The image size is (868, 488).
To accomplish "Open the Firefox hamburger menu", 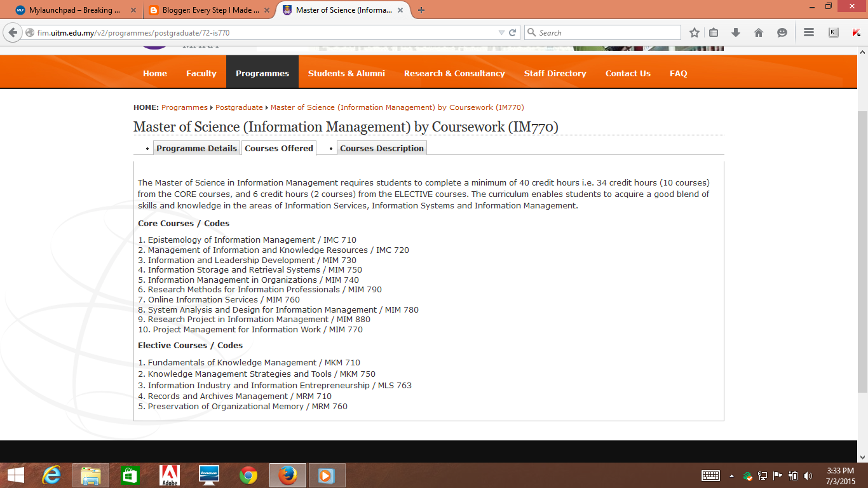I will click(809, 32).
